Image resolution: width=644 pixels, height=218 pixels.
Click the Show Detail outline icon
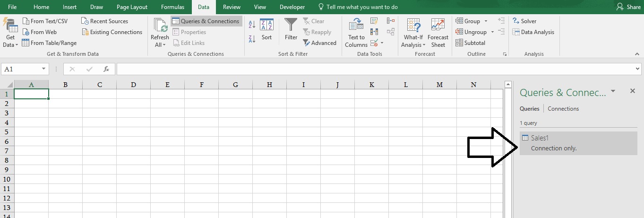pyautogui.click(x=501, y=21)
